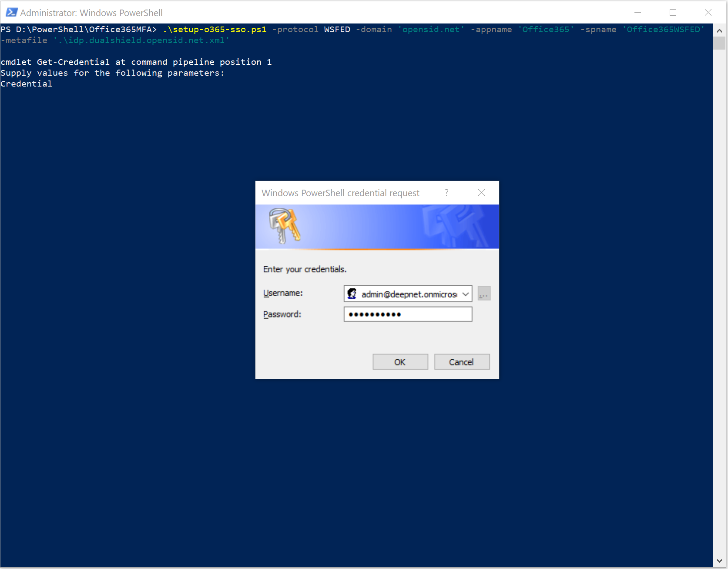Click the user icon in Username field
The width and height of the screenshot is (728, 569).
352,294
